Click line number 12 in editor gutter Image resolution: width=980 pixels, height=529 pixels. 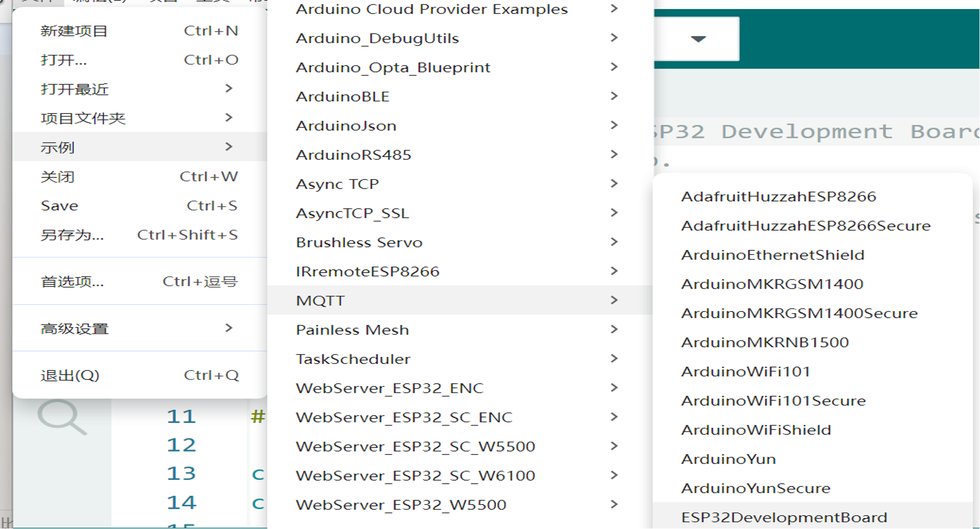(181, 445)
